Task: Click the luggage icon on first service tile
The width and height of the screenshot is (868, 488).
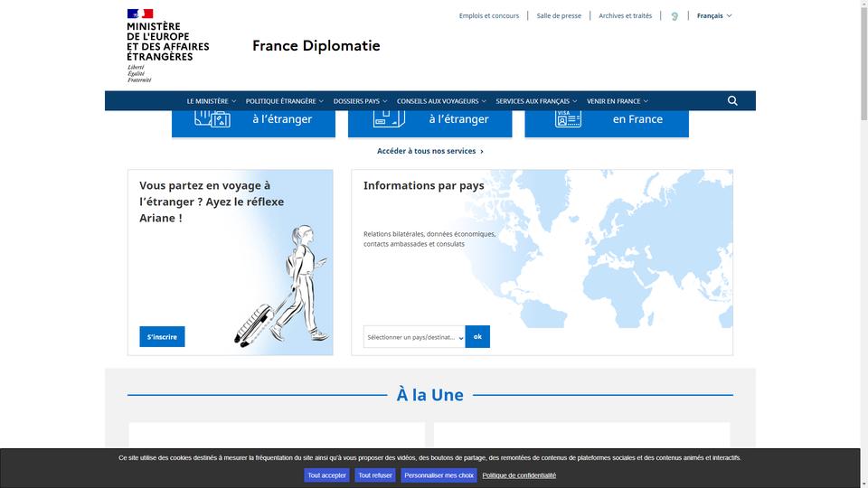Action: [x=212, y=118]
